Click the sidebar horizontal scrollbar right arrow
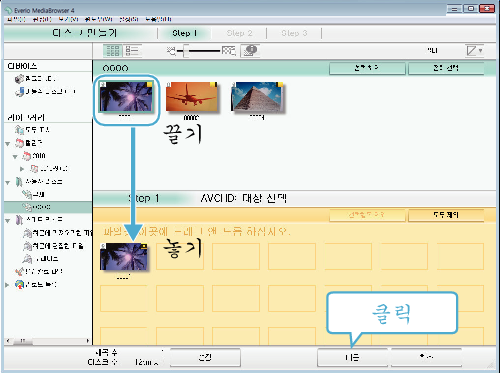 88,341
